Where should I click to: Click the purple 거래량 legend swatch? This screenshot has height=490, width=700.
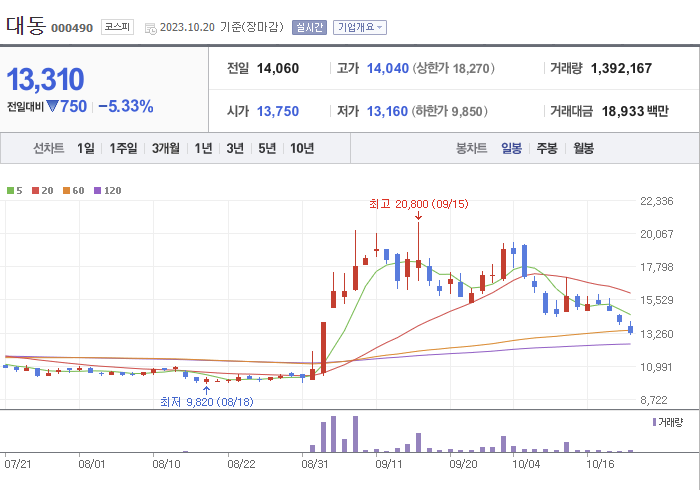654,422
